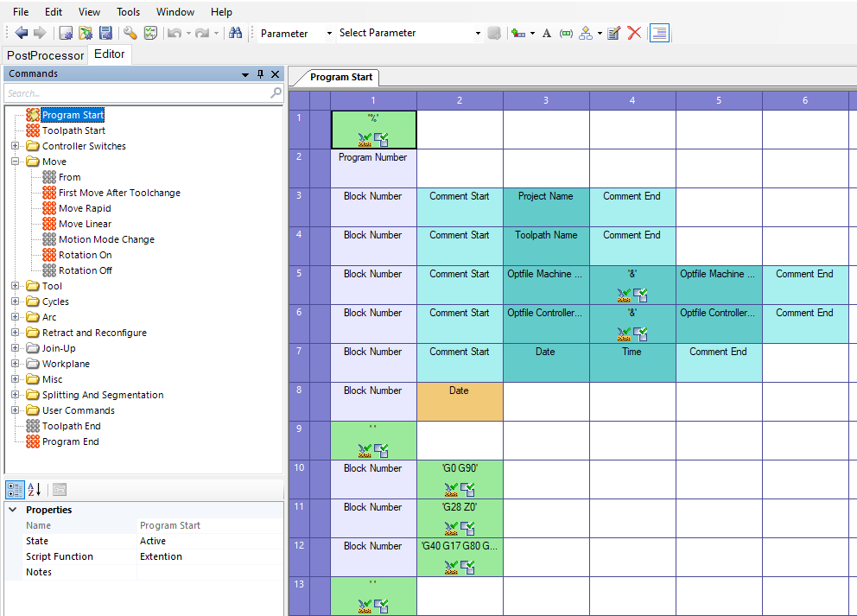This screenshot has height=616, width=857.
Task: Close the Commands panel
Action: [x=276, y=73]
